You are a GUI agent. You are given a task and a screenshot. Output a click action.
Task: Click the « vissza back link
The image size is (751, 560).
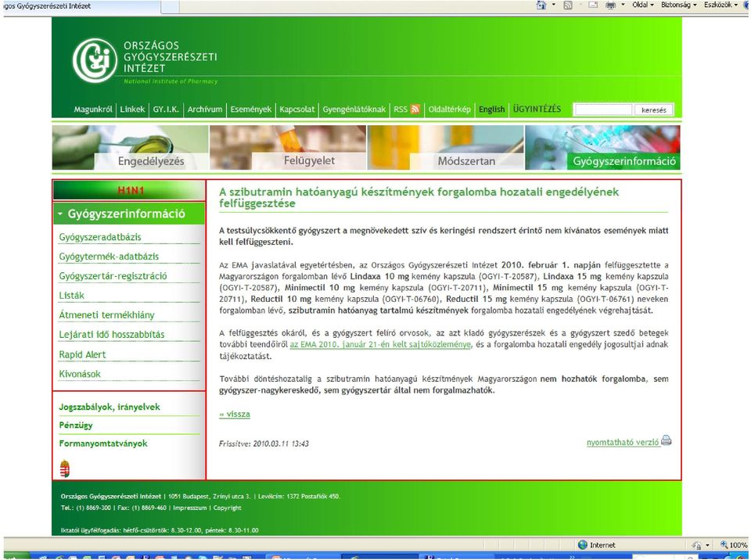(235, 414)
